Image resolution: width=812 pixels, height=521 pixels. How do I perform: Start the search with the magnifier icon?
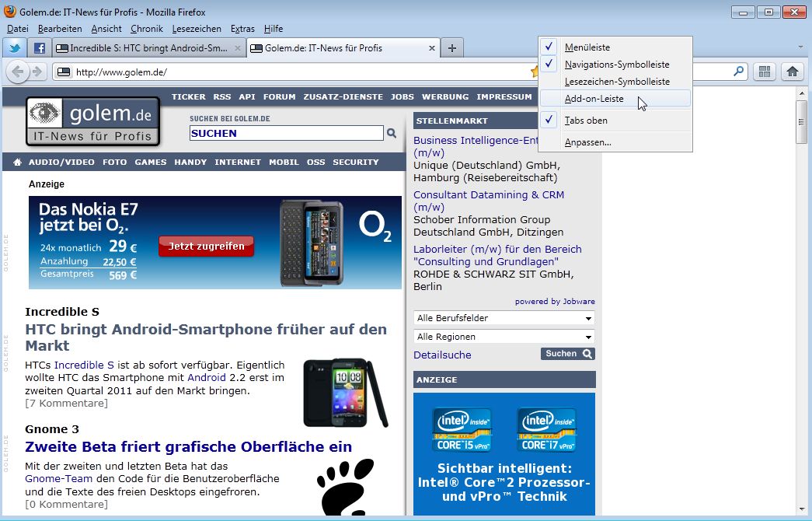(738, 71)
